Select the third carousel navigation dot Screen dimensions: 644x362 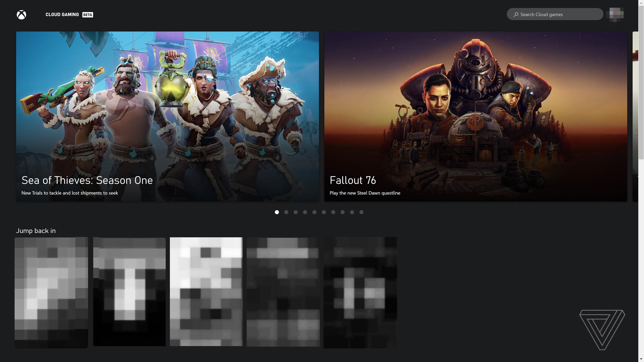point(295,212)
